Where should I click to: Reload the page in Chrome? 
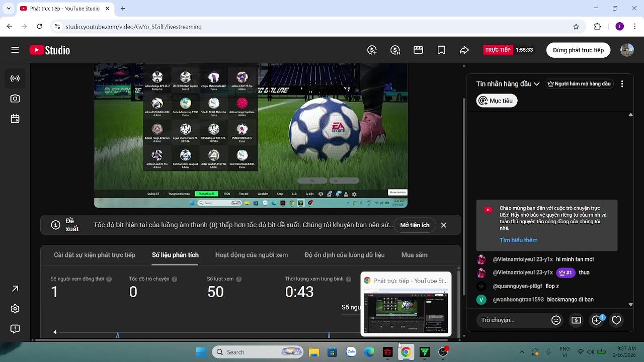coord(39,26)
